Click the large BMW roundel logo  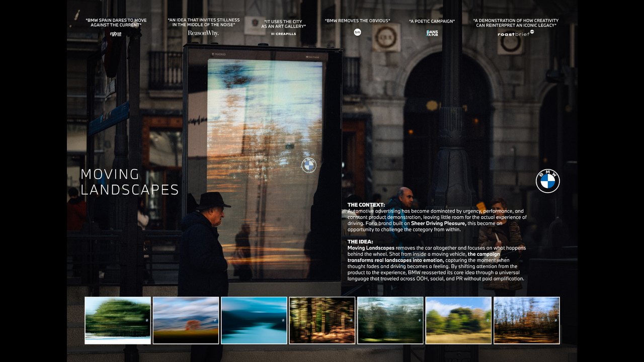[548, 181]
